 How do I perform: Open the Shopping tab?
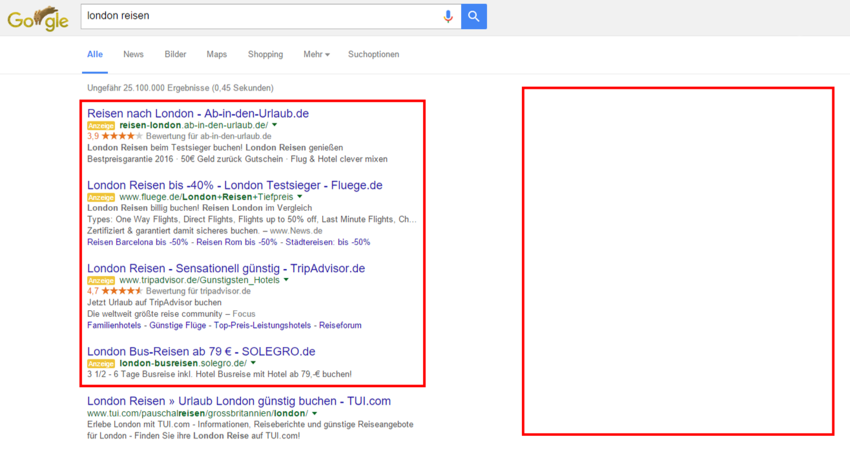[265, 54]
